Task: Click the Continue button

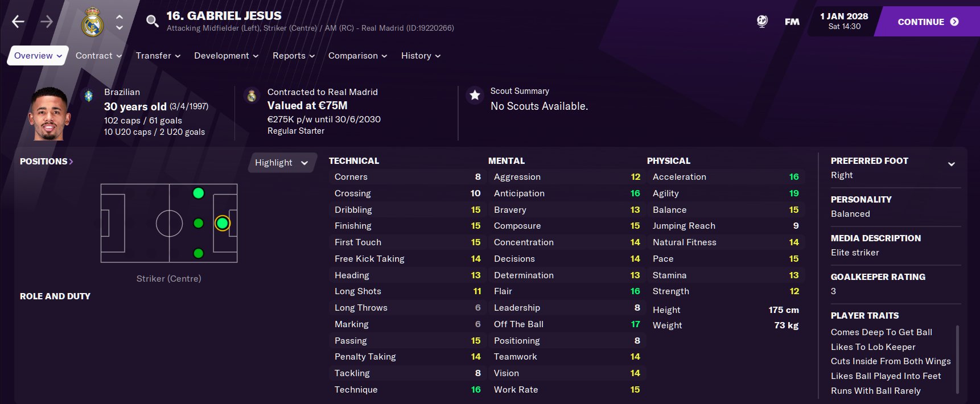Action: pyautogui.click(x=928, y=22)
